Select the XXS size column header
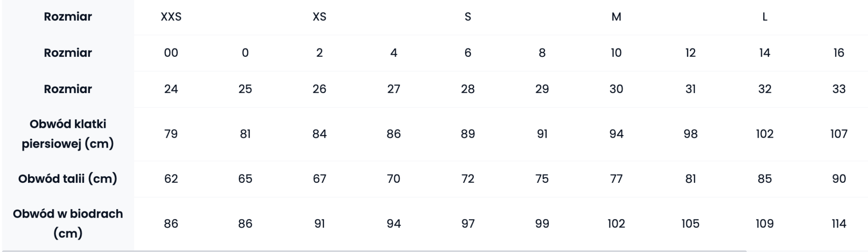Screen dimensions: 868x252 click(171, 17)
